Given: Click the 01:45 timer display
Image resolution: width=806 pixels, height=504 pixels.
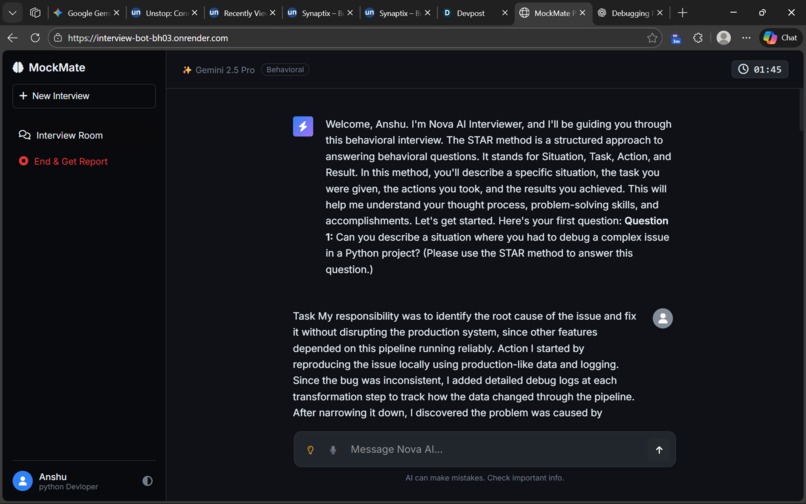Looking at the screenshot, I should [760, 69].
